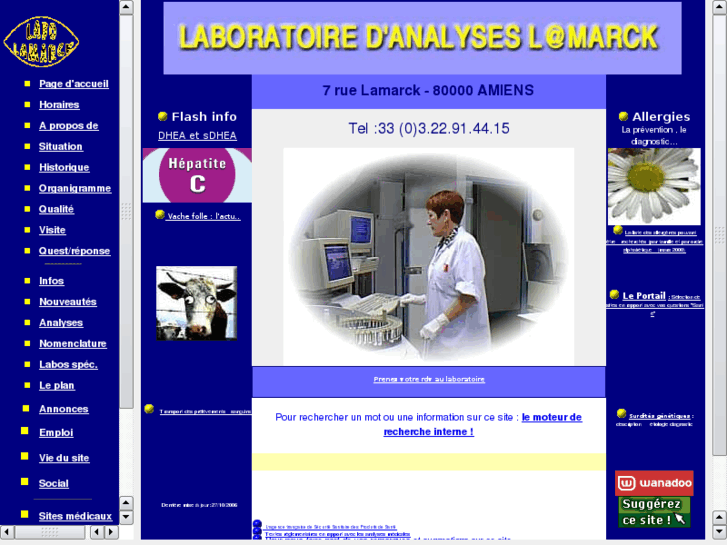727x545 pixels.
Task: Click the left frame horizontal scroll-left arrow
Action: (7, 532)
